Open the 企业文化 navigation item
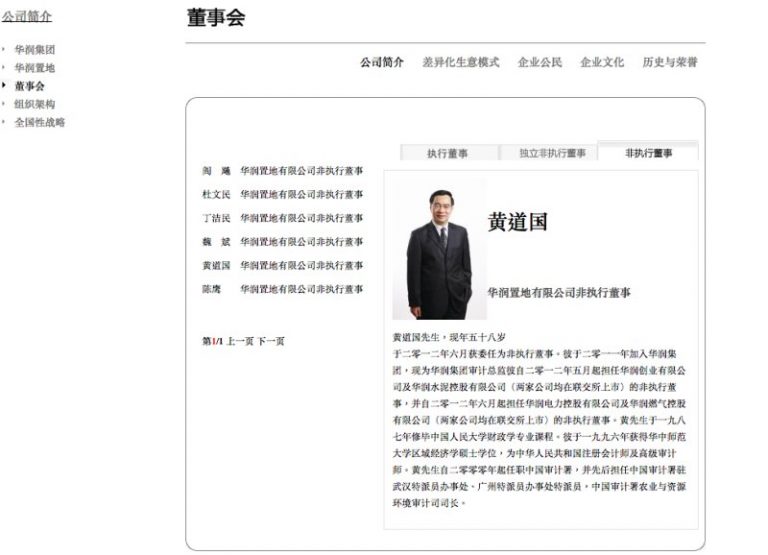 tap(602, 62)
